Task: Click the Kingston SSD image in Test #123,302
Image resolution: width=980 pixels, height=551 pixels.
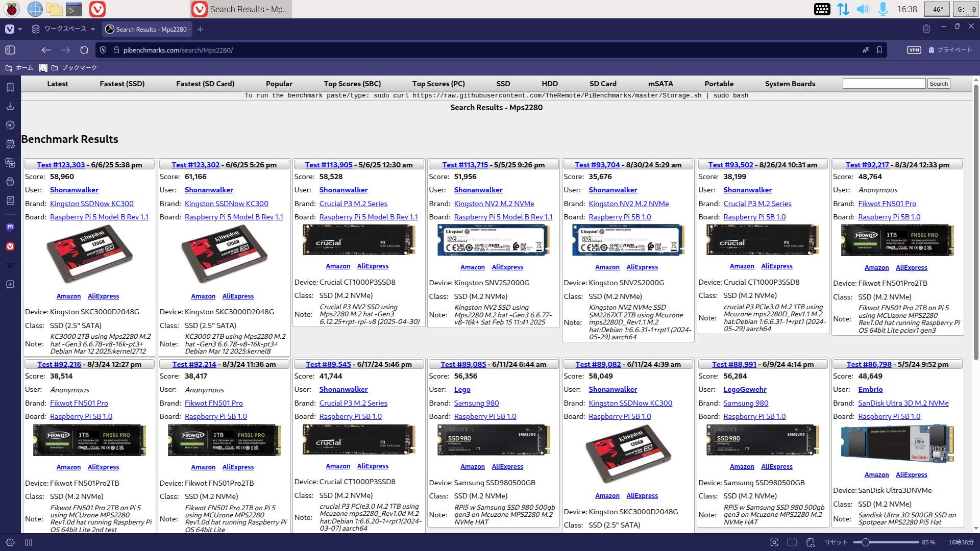Action: click(x=224, y=253)
